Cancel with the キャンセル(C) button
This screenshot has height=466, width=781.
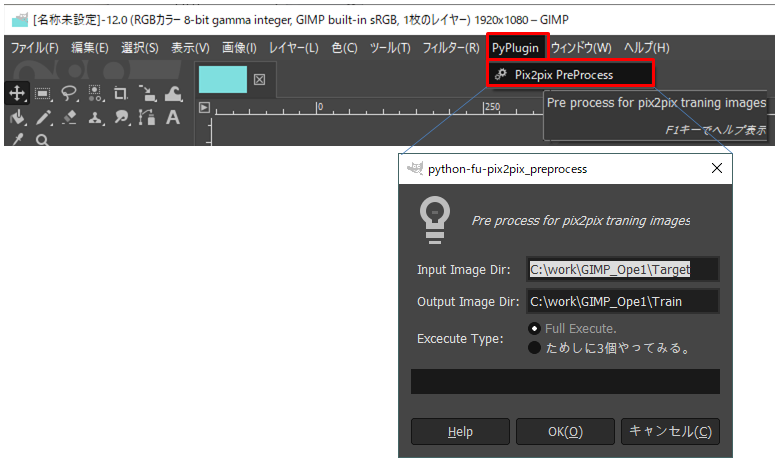pos(670,432)
